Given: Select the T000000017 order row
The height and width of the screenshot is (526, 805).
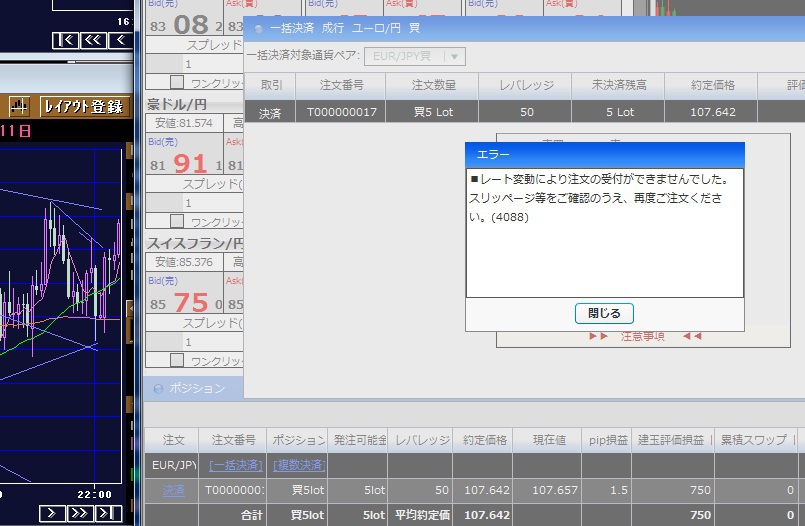Looking at the screenshot, I should click(x=342, y=112).
